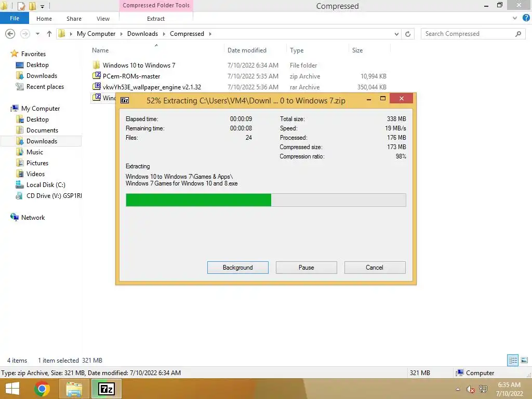This screenshot has width=532, height=399.
Task: Select Music folder under My Computer
Action: point(35,152)
